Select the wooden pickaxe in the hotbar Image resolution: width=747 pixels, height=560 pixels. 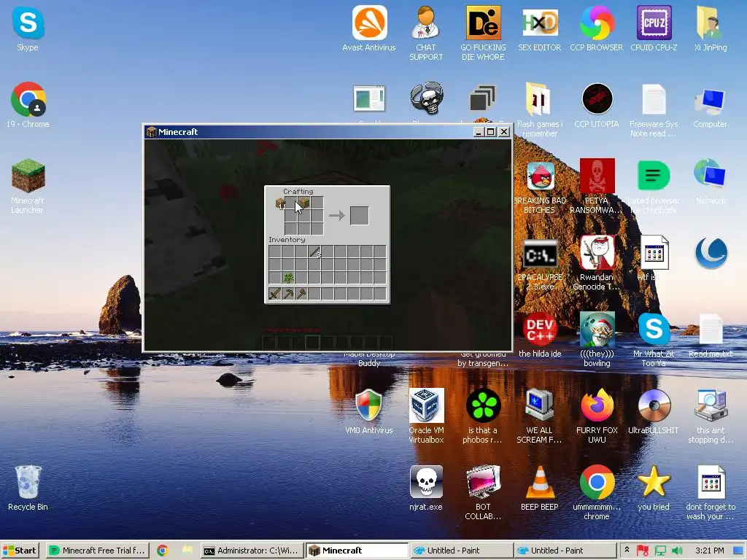pyautogui.click(x=288, y=294)
